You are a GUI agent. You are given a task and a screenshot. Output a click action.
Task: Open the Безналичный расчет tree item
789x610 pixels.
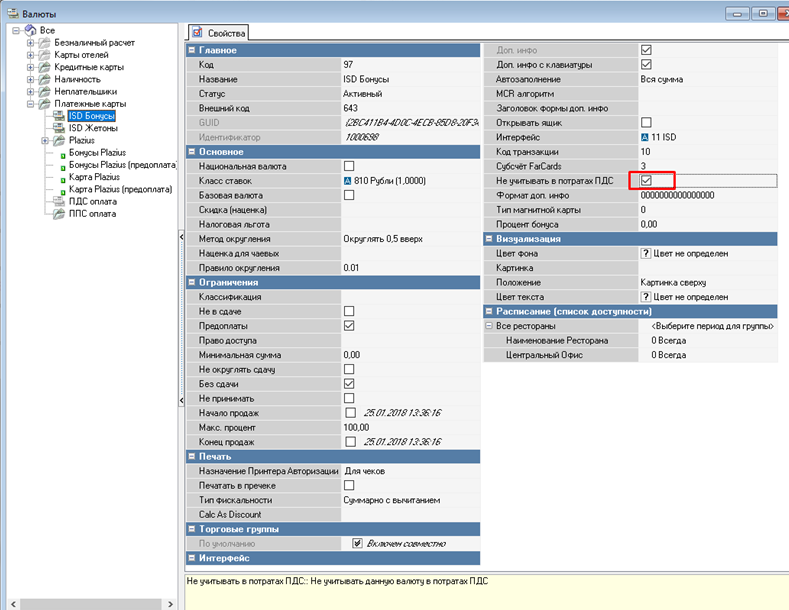pyautogui.click(x=95, y=43)
